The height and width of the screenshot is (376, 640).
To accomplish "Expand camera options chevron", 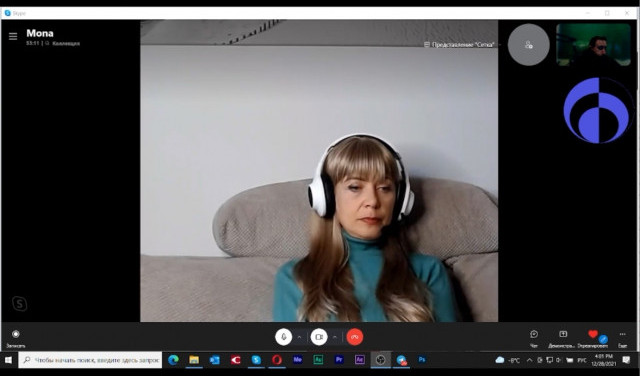I will click(335, 337).
